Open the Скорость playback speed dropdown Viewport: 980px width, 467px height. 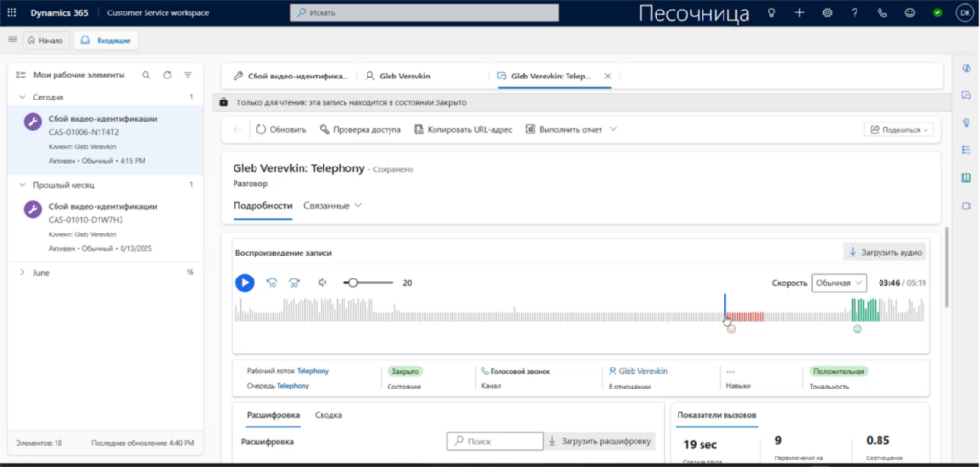(x=838, y=283)
